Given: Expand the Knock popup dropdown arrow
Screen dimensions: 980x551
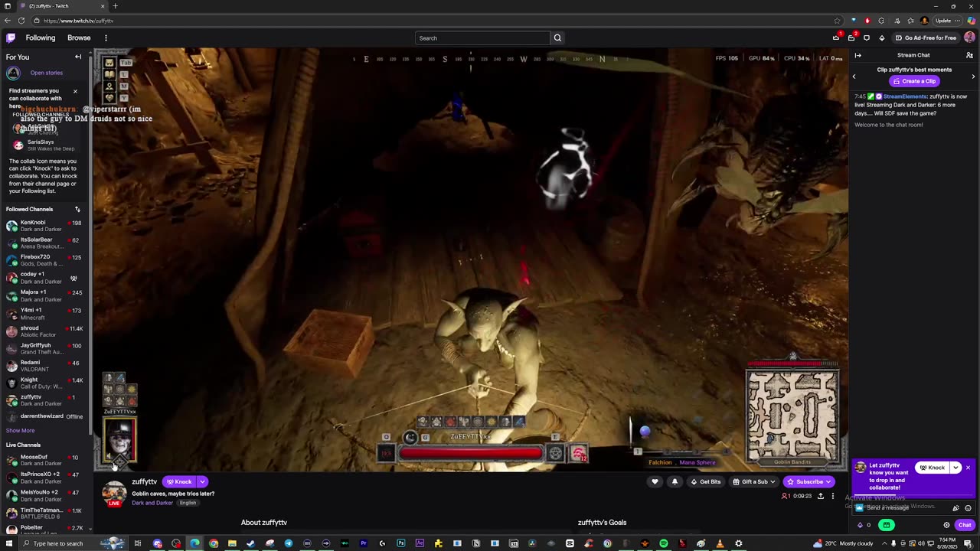Looking at the screenshot, I should click(x=955, y=468).
